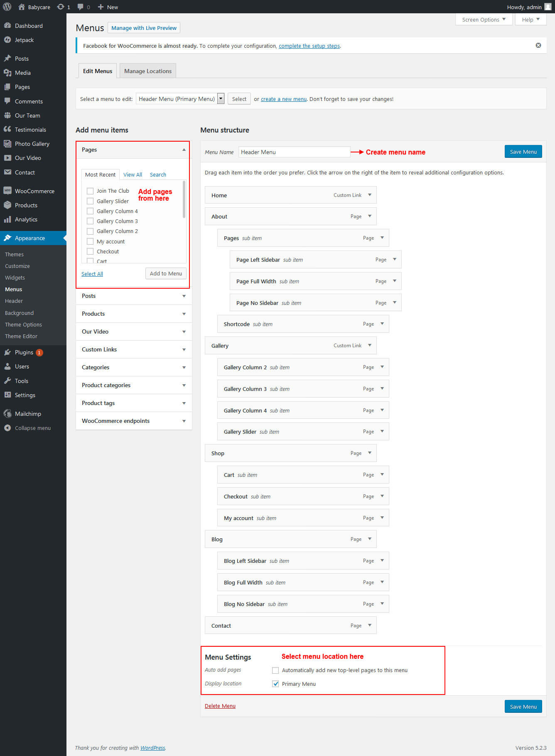Image resolution: width=555 pixels, height=756 pixels.
Task: Check the Join The Club page checkbox
Action: point(90,191)
